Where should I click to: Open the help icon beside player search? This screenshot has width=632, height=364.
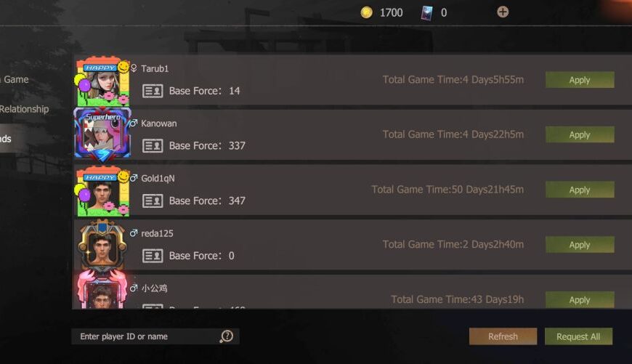tap(227, 336)
